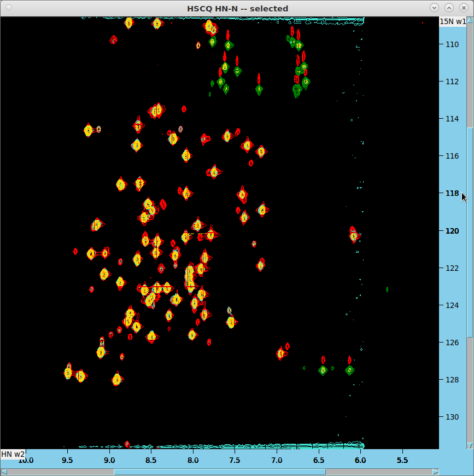Click the horizontal scrollbar thumb
The image size is (474, 476).
click(x=219, y=472)
